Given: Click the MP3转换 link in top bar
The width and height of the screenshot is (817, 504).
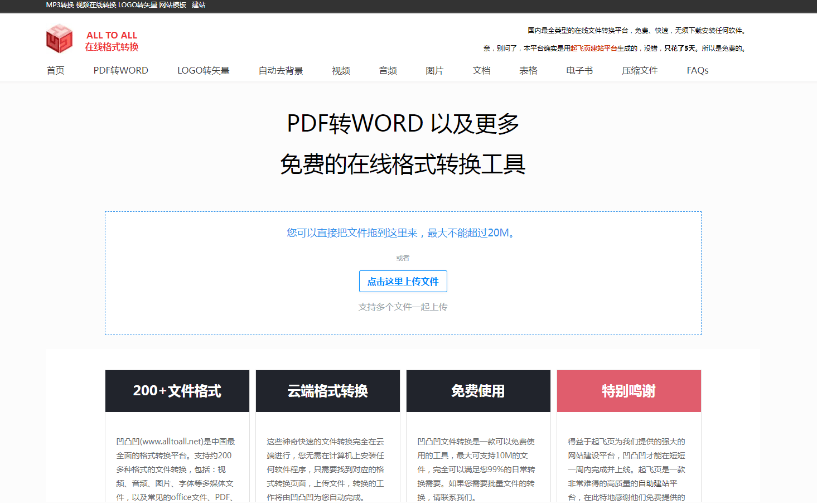Looking at the screenshot, I should (x=60, y=5).
